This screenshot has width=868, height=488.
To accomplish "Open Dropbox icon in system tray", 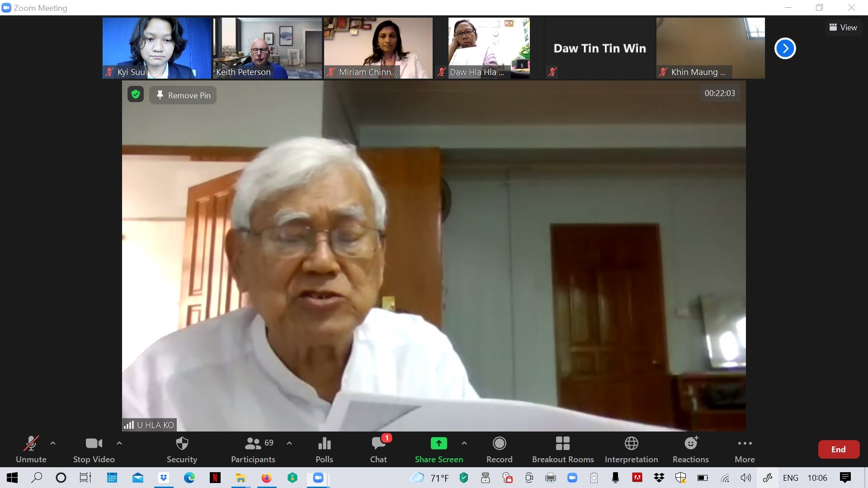I will coord(659,478).
